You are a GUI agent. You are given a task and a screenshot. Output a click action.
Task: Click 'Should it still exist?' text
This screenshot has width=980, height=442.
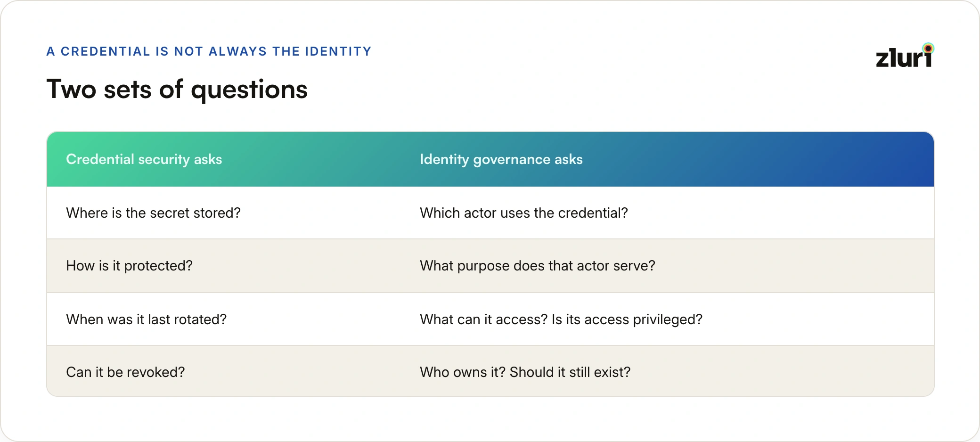[570, 372]
